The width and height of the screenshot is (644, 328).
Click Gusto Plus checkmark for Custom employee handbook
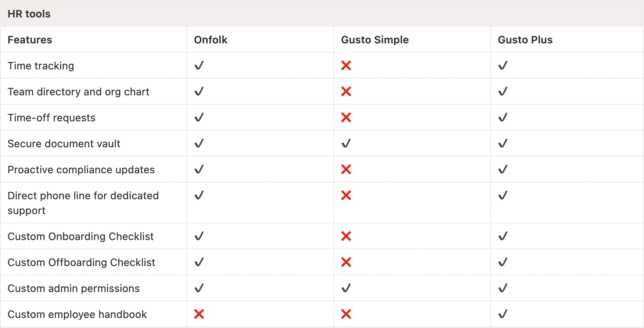(x=503, y=314)
